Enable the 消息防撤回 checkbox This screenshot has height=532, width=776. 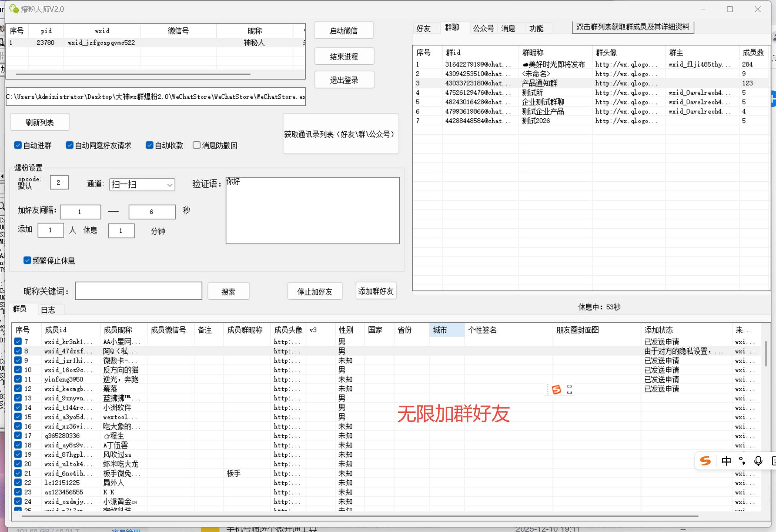pos(196,145)
